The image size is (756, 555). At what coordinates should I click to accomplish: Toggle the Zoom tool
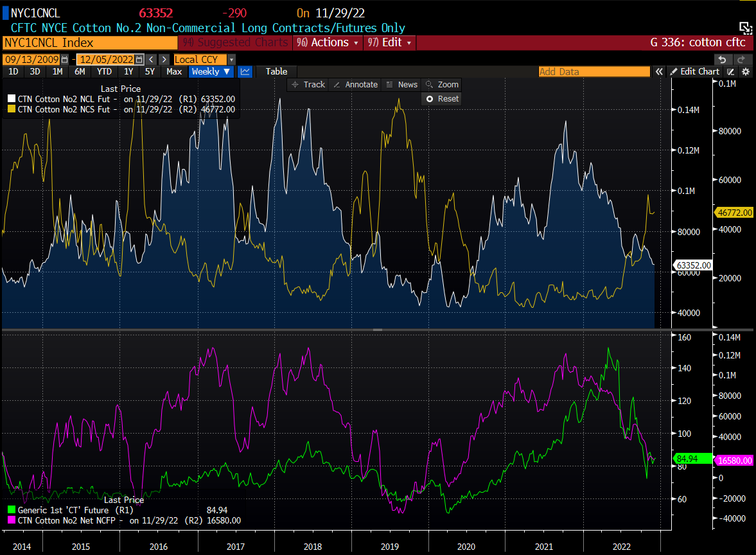(442, 85)
